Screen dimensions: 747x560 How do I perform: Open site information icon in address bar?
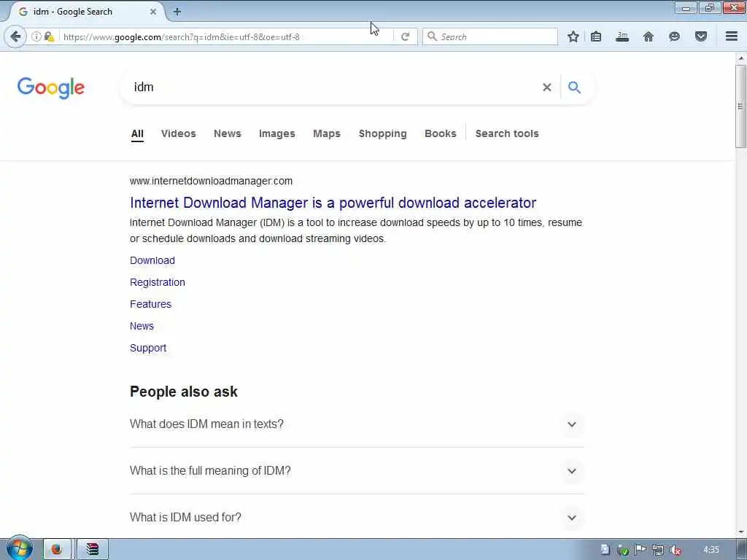36,36
